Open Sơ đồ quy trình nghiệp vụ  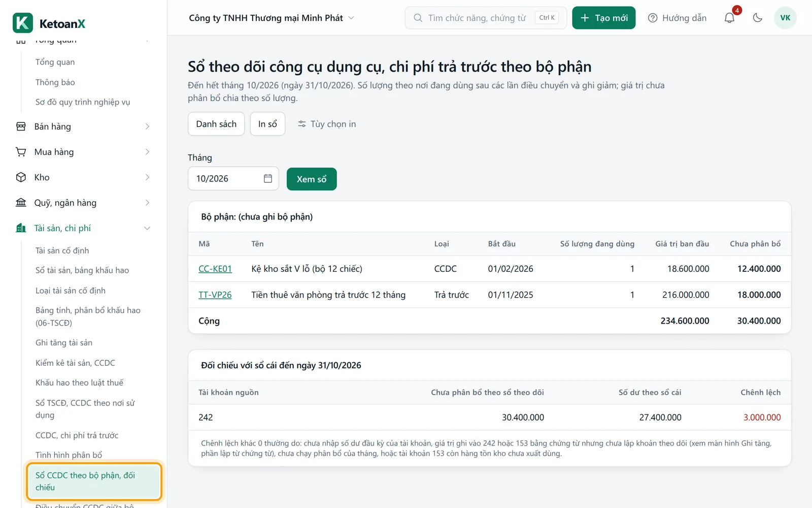click(83, 102)
